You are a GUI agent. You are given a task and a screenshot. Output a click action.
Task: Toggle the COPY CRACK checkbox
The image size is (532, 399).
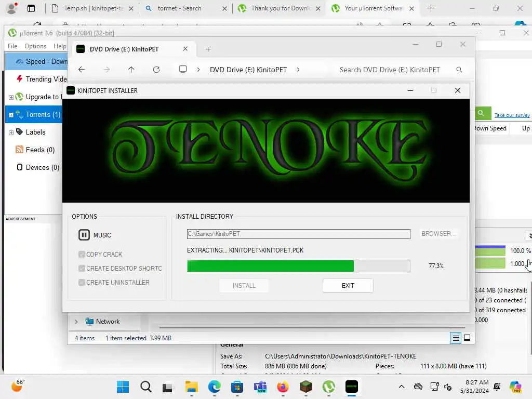[x=82, y=254]
